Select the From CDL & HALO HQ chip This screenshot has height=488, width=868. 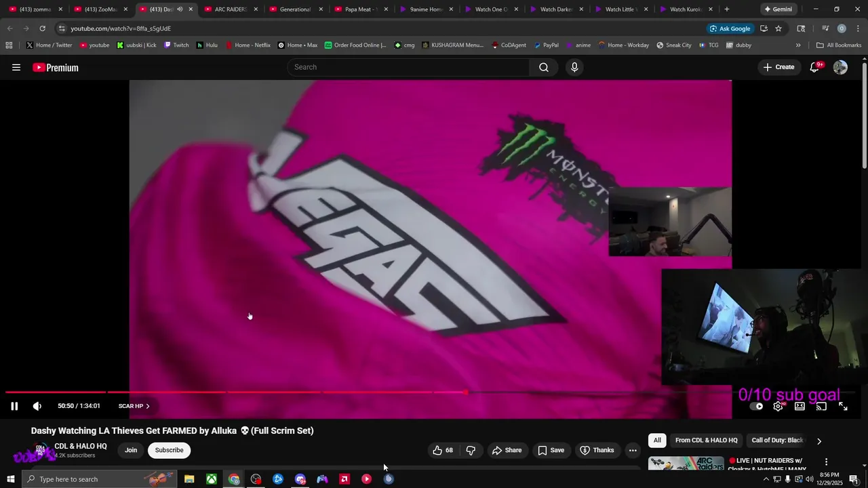click(706, 441)
